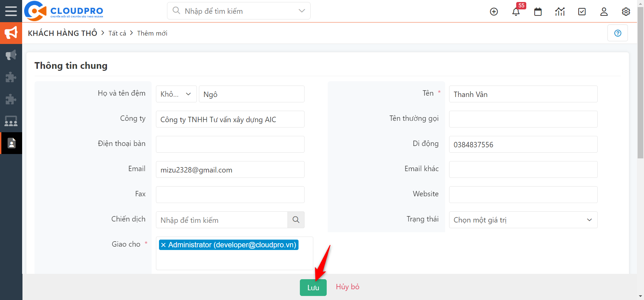
Task: Click the Công ty input field
Action: (230, 119)
